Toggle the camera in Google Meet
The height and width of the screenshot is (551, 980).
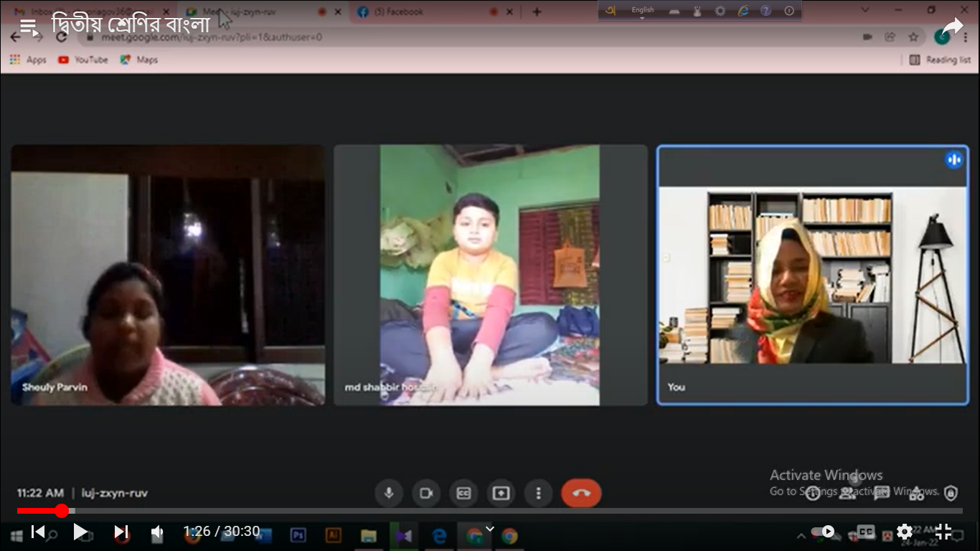point(426,493)
